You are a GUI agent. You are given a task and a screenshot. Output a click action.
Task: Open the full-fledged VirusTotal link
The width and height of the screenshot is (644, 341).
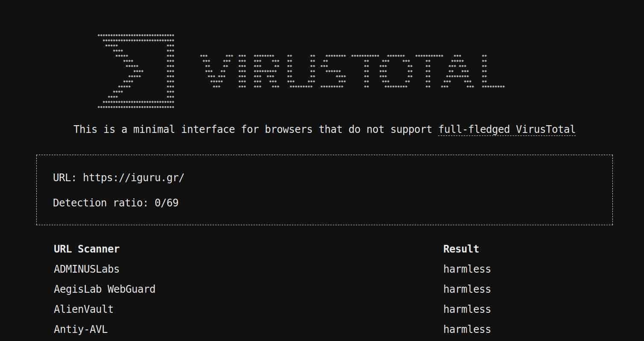(507, 129)
